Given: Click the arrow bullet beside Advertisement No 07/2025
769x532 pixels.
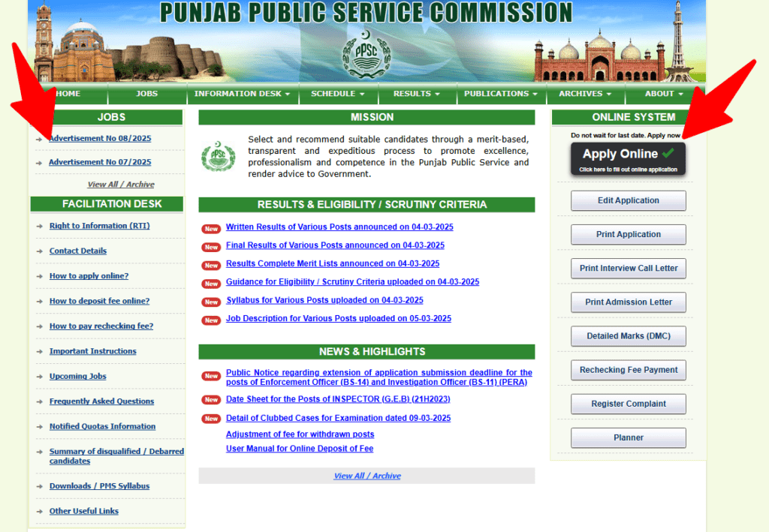Looking at the screenshot, I should pos(39,163).
